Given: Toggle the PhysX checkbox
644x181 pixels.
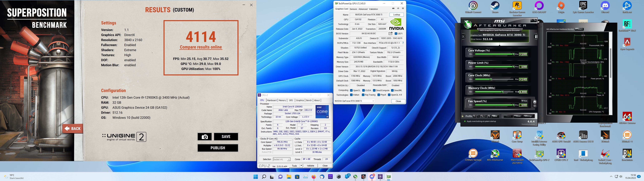Looking at the screenshot, I should (379, 95).
